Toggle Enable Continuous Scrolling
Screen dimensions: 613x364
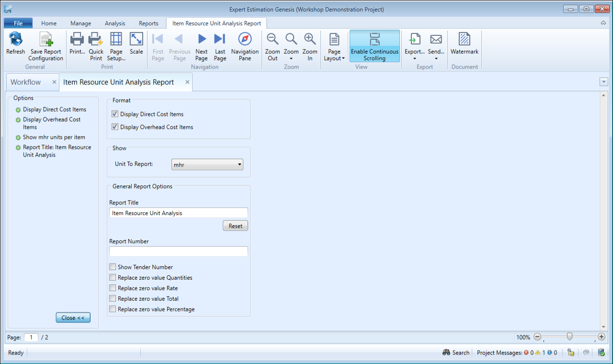tap(375, 47)
